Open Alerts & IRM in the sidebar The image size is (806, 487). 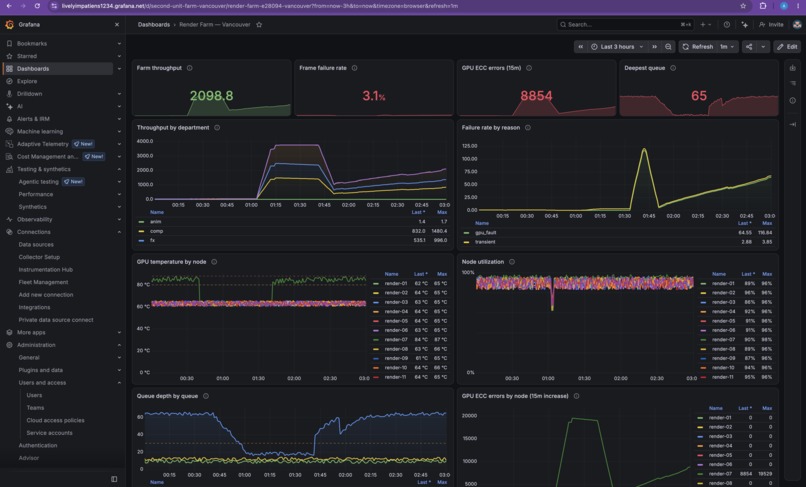tap(33, 119)
